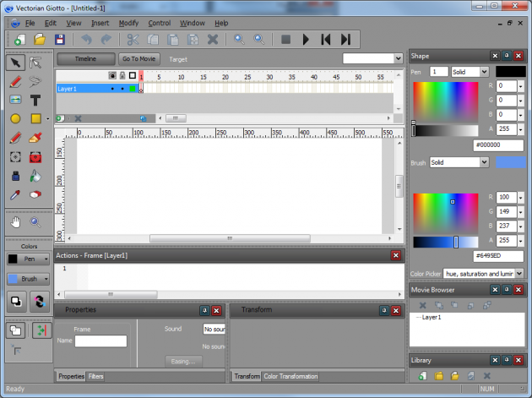Select the Oval shape tool

[x=15, y=119]
